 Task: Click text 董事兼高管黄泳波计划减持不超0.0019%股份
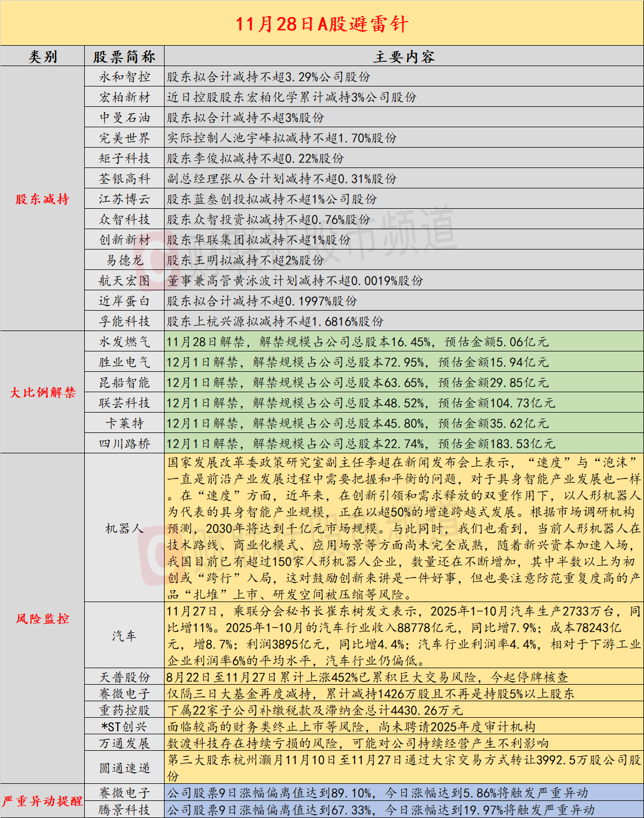295,281
